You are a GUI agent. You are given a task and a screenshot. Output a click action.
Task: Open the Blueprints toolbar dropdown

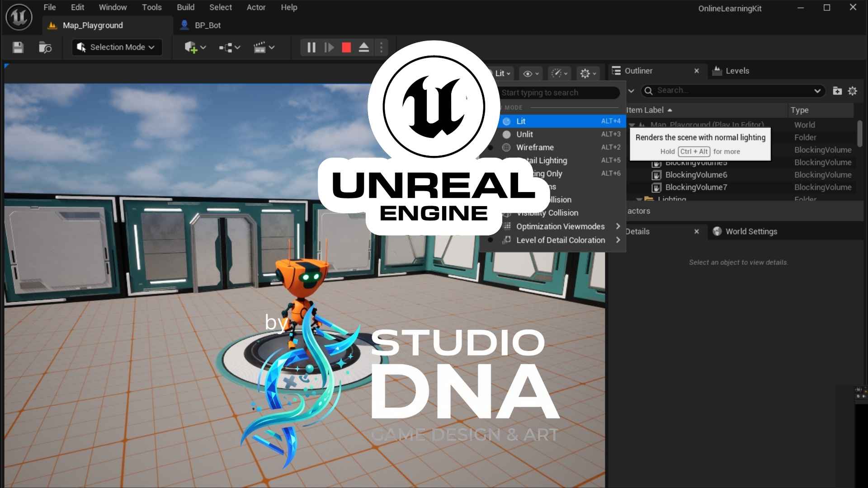coord(230,47)
